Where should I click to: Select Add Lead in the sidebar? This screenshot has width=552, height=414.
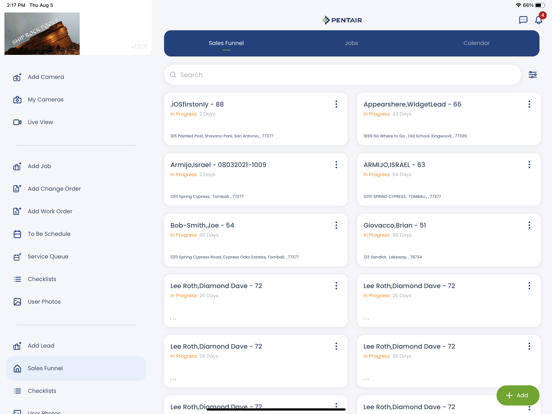tap(33, 346)
